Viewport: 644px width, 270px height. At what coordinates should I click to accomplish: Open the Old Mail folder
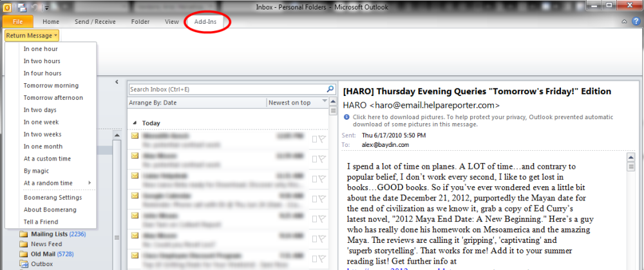46,254
